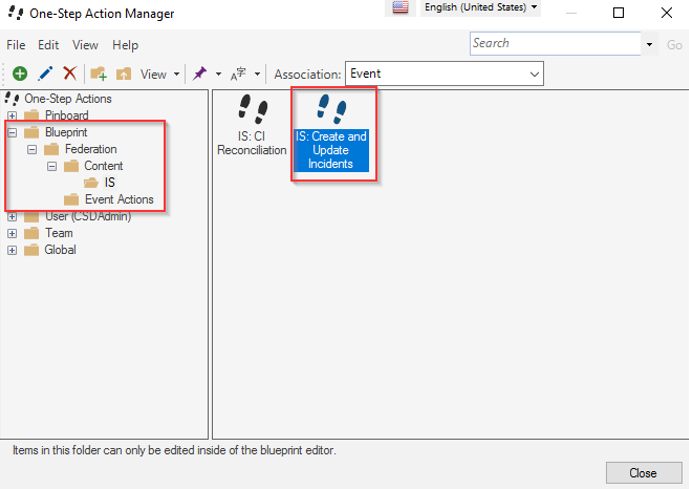689x489 pixels.
Task: Click the new folder toolbar icon
Action: [x=98, y=74]
